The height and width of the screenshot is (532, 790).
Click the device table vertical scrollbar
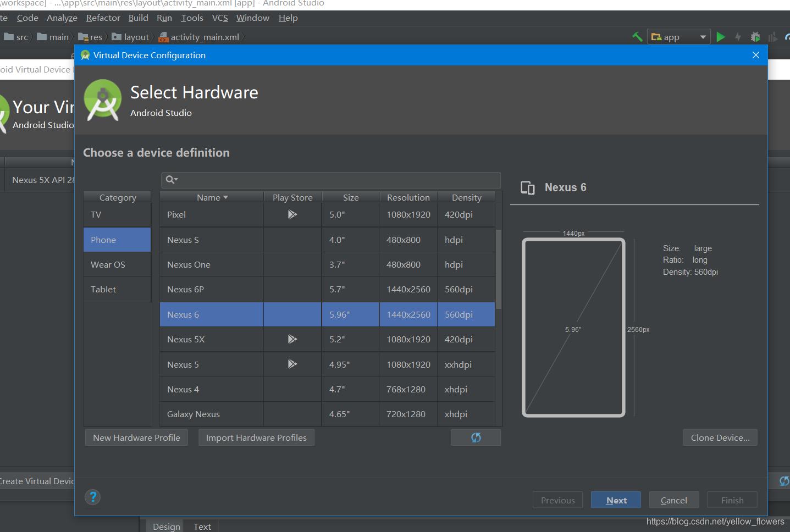(499, 269)
